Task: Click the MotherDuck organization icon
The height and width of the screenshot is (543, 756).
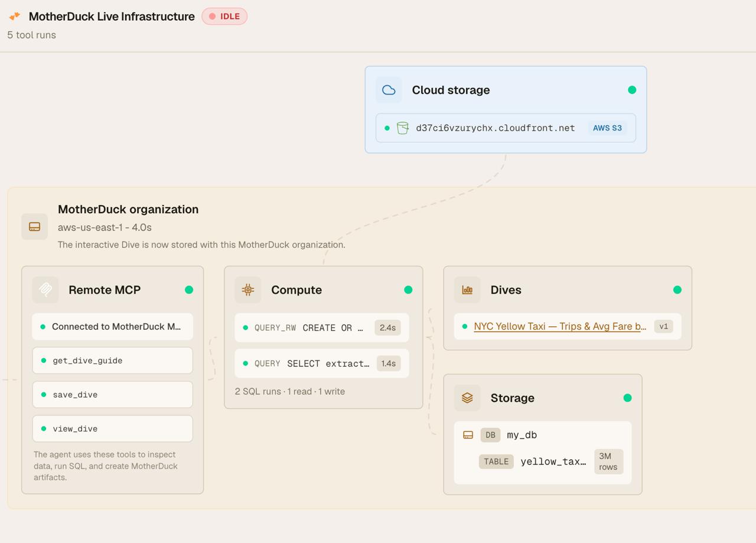Action: pos(34,227)
